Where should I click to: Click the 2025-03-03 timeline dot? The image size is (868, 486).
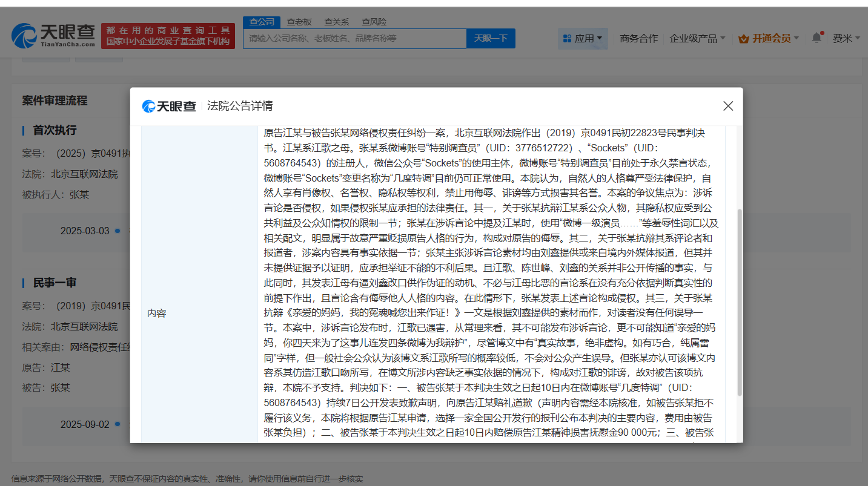pyautogui.click(x=118, y=231)
